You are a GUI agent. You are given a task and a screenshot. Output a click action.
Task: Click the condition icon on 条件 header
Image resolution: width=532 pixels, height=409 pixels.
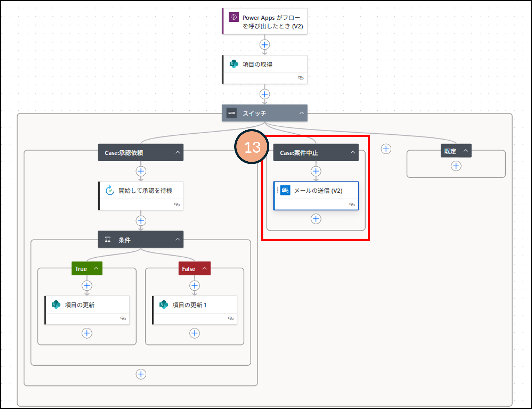coord(108,239)
